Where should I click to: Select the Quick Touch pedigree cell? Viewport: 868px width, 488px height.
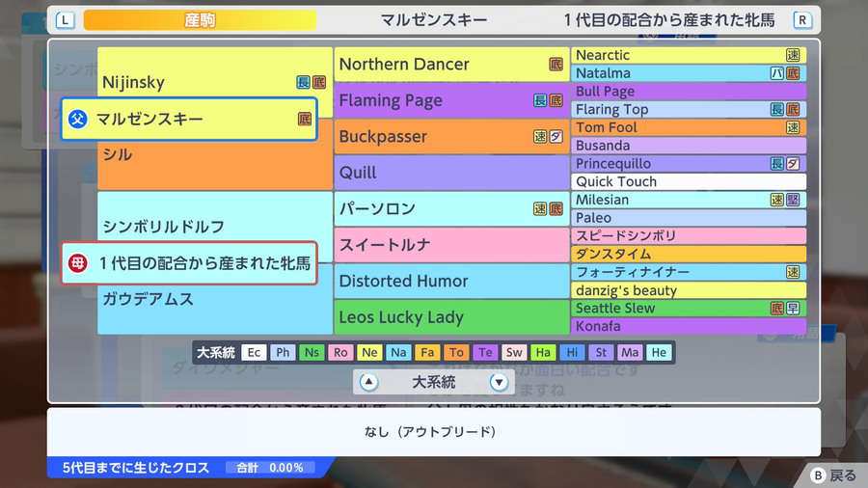(689, 181)
